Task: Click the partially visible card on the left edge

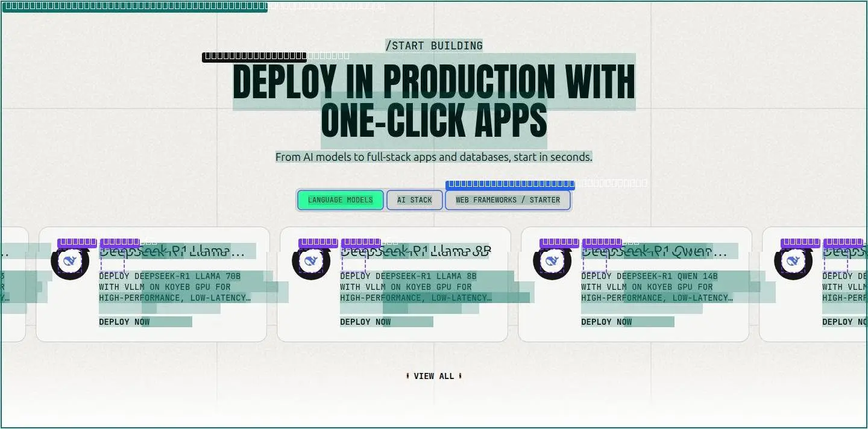Action: pos(13,284)
